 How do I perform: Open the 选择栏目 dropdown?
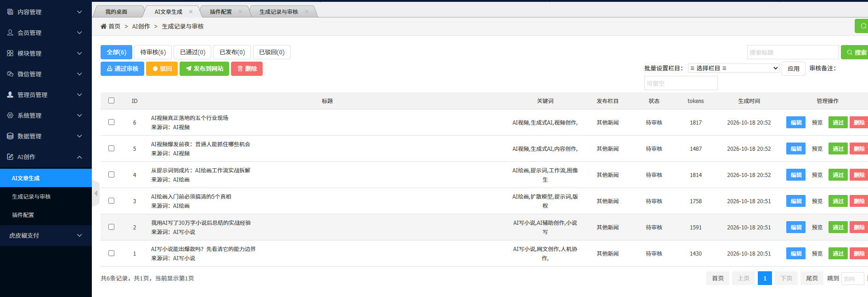pos(733,68)
